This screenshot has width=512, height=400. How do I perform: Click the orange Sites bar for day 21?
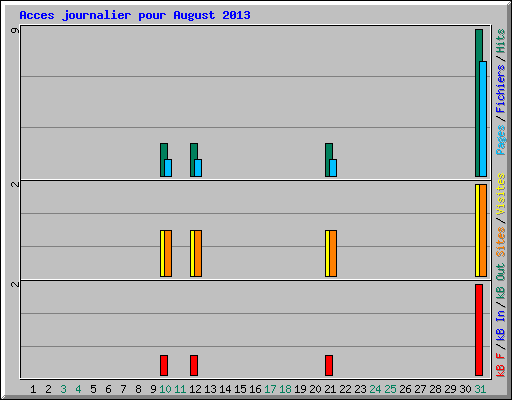[x=333, y=253]
